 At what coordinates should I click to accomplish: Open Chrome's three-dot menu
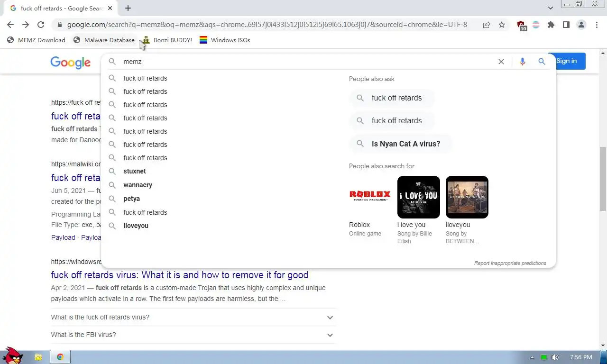tap(597, 25)
